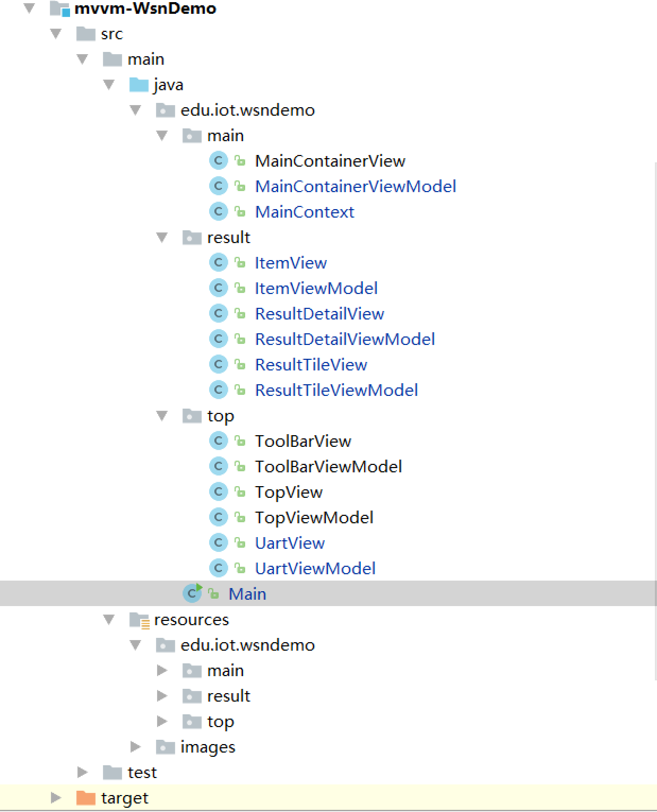This screenshot has width=657, height=812.
Task: Expand the test folder
Action: point(82,772)
